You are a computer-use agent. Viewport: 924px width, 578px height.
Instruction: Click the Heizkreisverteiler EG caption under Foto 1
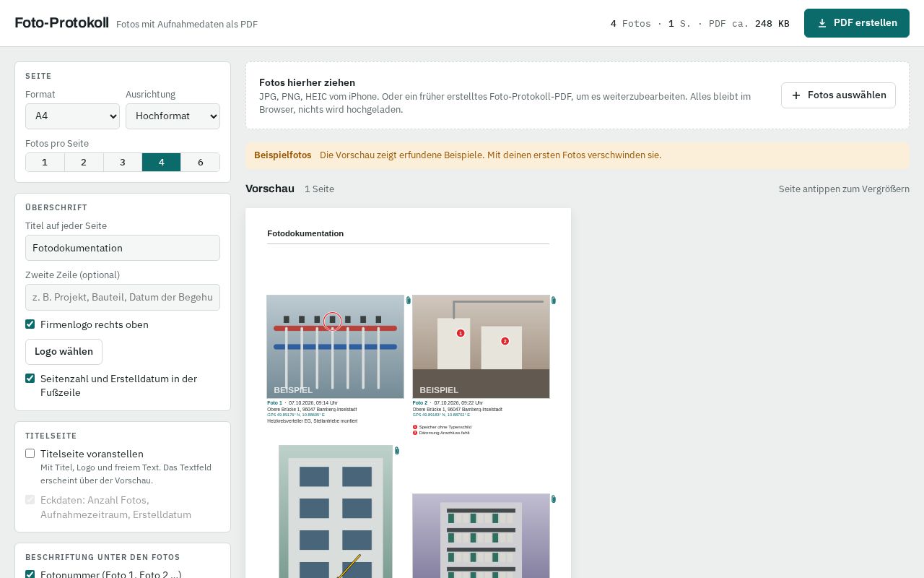(313, 420)
